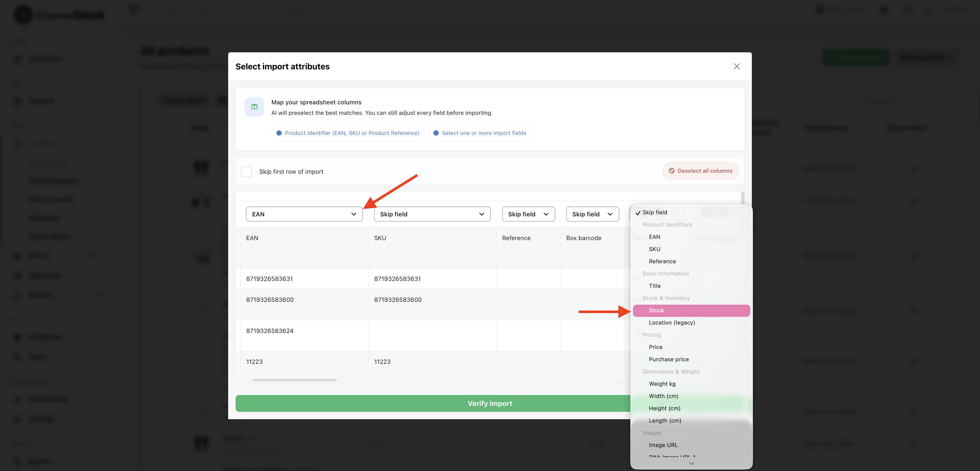Click 8719326583600 in the EAN column
The image size is (980, 471).
click(270, 300)
